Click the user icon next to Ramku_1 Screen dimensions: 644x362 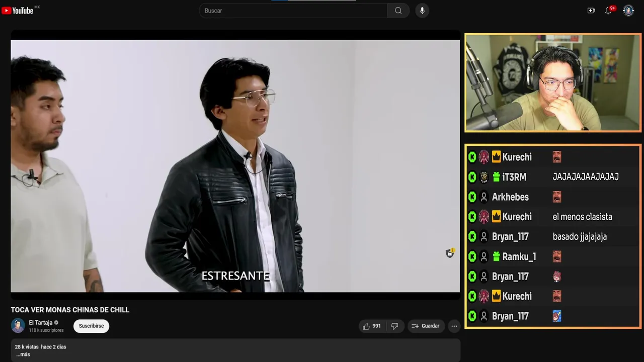click(x=484, y=257)
